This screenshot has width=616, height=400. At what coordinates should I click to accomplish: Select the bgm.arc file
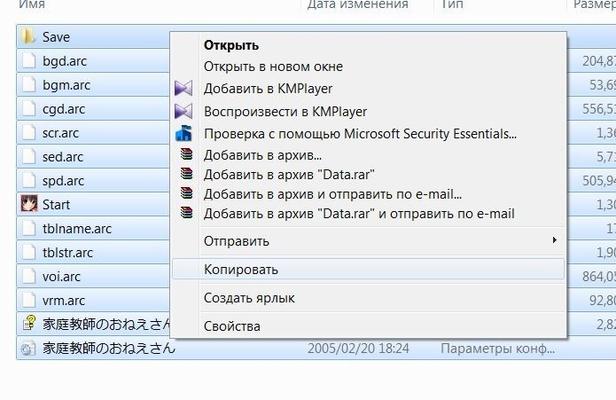click(x=66, y=85)
